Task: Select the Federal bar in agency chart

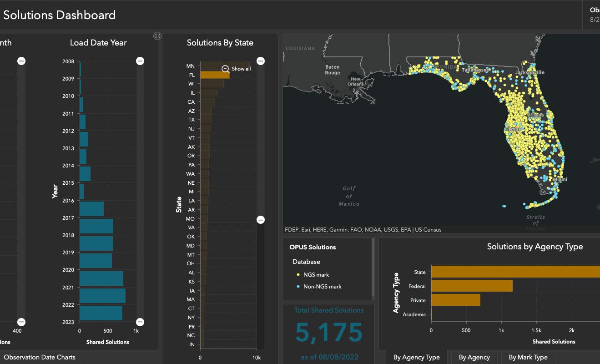Action: [x=471, y=286]
